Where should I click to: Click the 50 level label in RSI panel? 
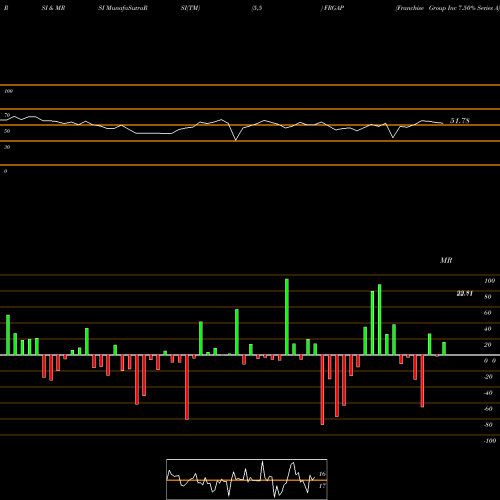coord(7,131)
